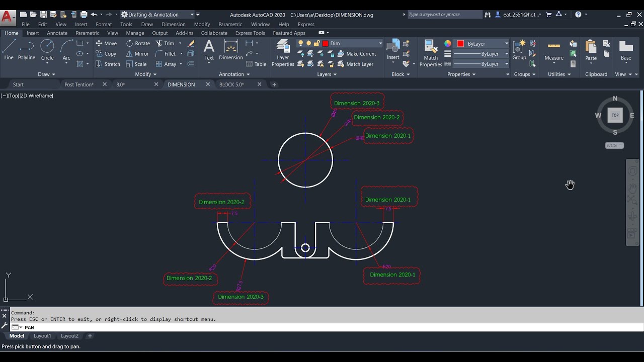Start the Dimension tool

[231, 50]
